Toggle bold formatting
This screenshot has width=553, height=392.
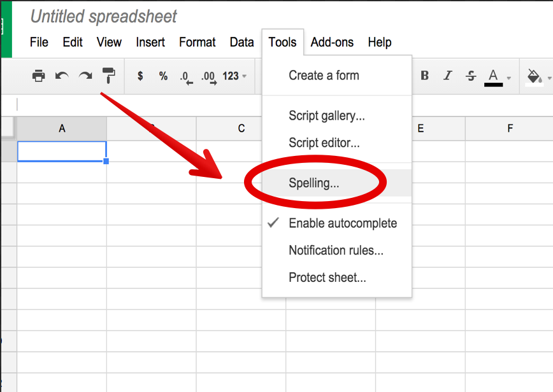click(424, 75)
